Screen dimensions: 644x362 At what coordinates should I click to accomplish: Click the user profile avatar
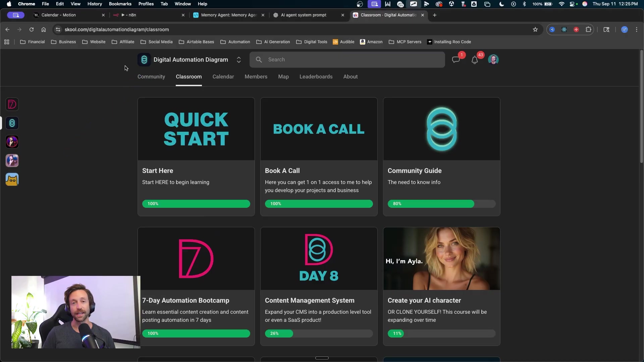[x=493, y=60]
